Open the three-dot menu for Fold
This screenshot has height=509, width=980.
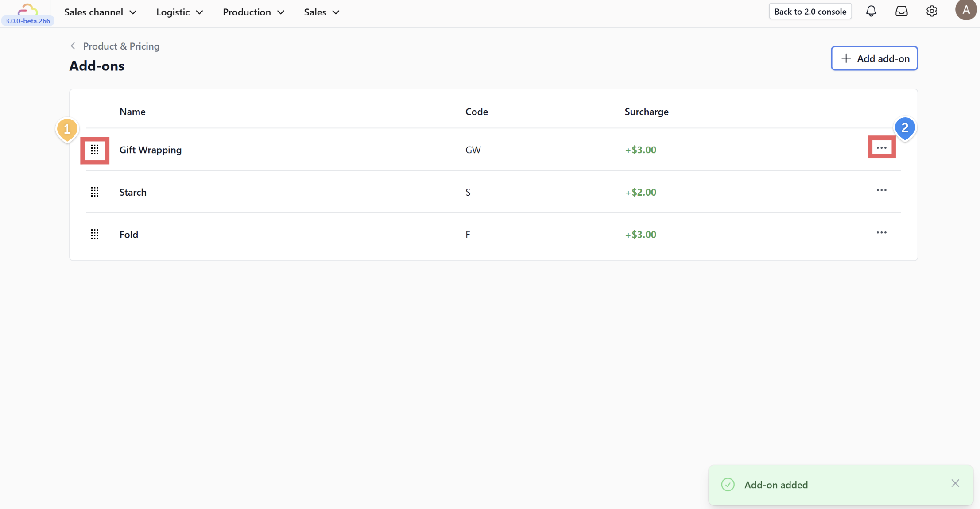tap(881, 233)
